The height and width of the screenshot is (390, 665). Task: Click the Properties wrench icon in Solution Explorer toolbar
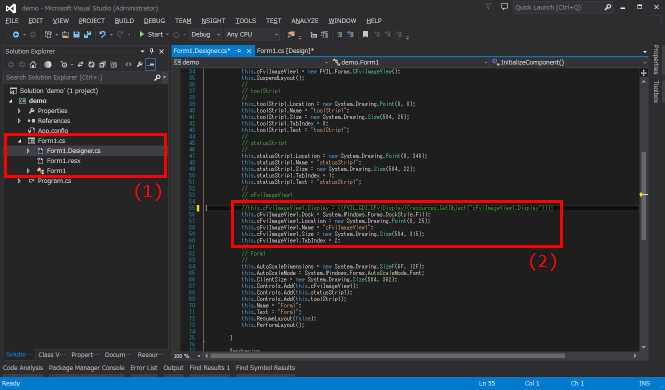coord(139,64)
